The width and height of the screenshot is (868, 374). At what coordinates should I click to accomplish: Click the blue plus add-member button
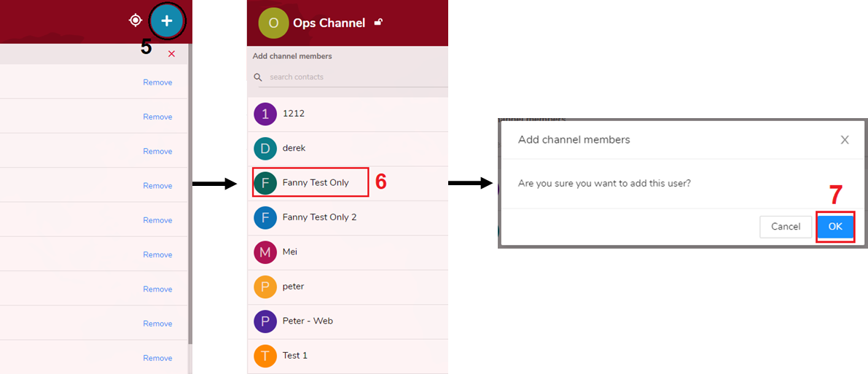(167, 21)
